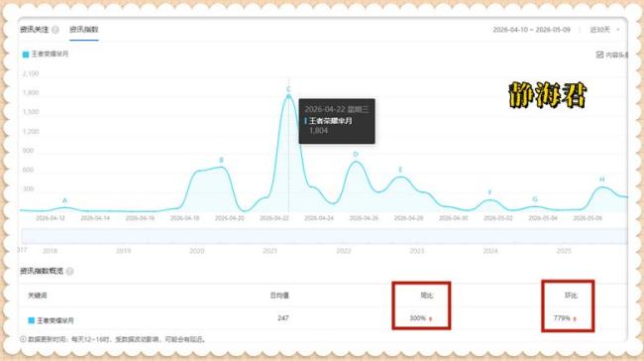
Task: Toggle the 内容头条 checkbox
Action: click(599, 55)
